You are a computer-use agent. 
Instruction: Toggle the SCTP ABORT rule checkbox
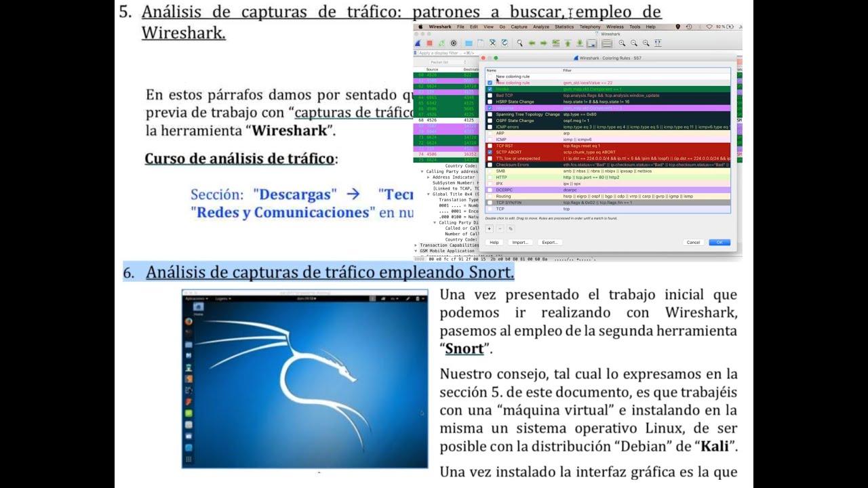pyautogui.click(x=490, y=152)
